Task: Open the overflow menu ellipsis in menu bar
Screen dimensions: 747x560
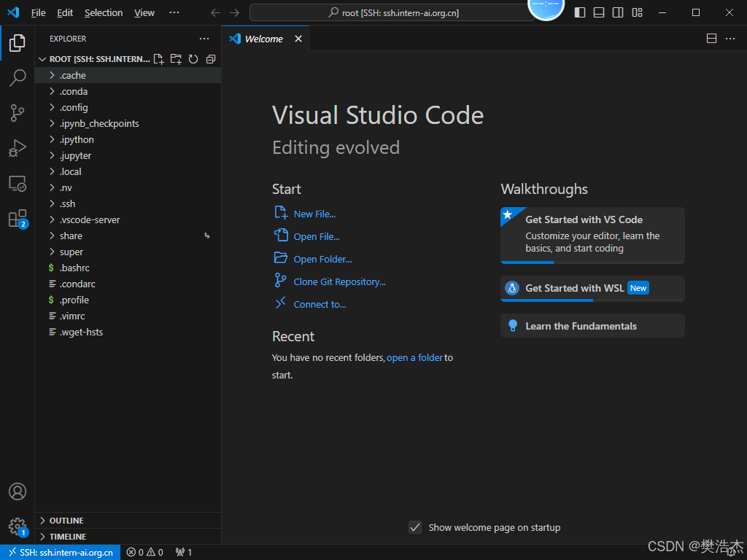Action: pyautogui.click(x=174, y=13)
